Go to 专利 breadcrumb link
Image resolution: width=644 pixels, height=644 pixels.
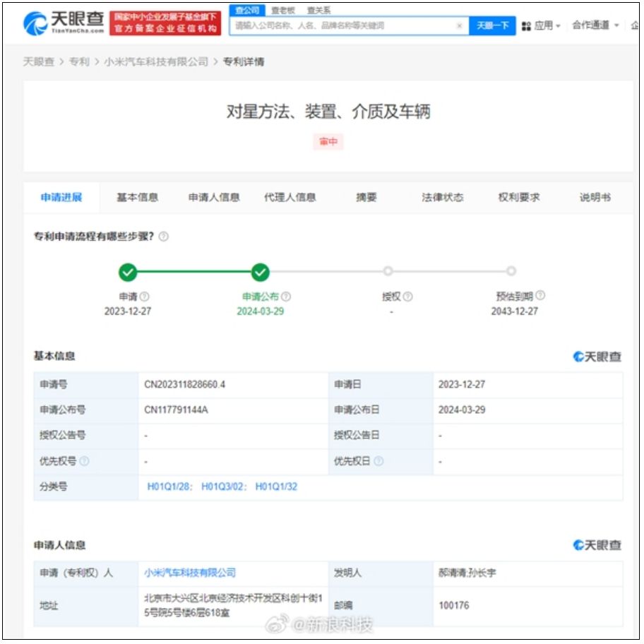click(x=79, y=61)
